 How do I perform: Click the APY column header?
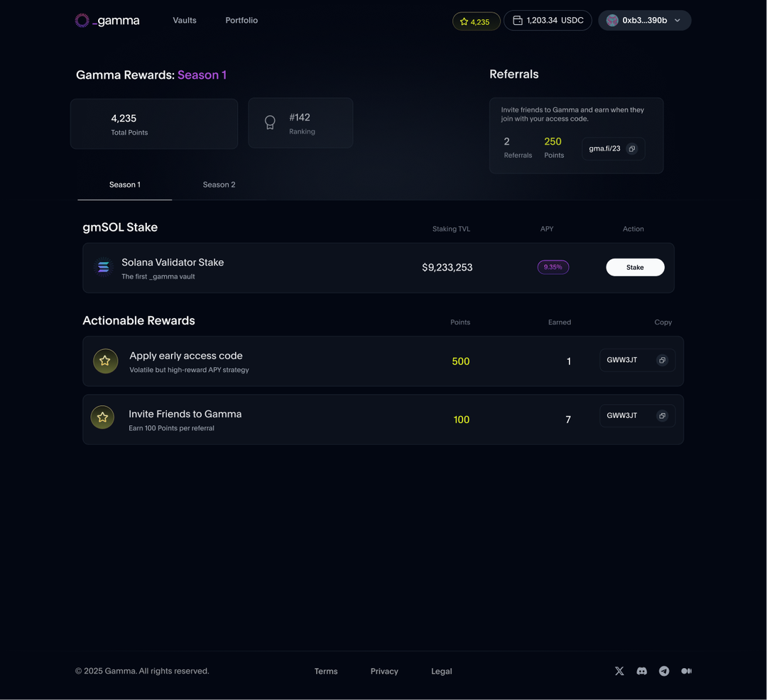tap(547, 229)
